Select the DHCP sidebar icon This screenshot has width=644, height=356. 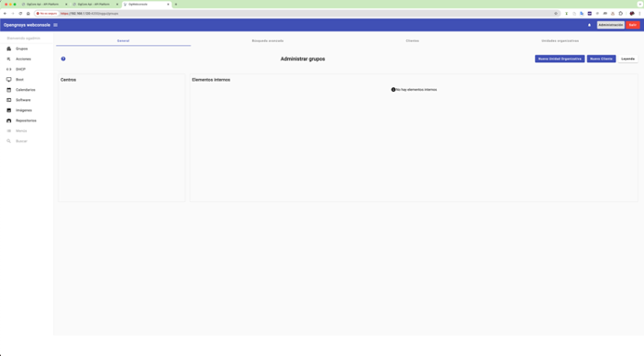tap(8, 70)
